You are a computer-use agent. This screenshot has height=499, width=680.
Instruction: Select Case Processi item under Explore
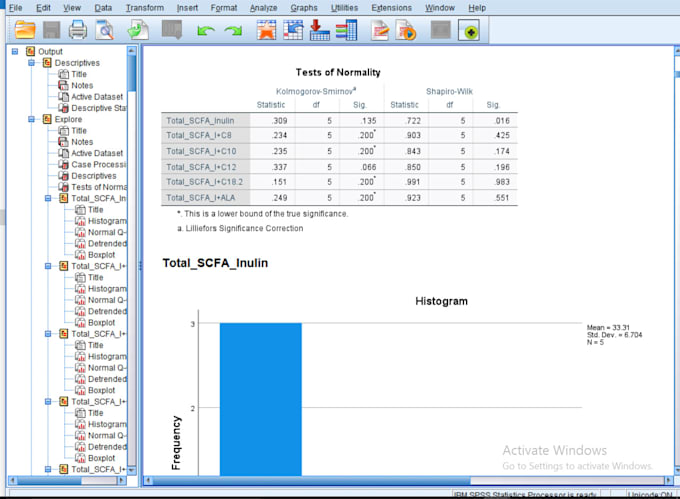coord(99,164)
